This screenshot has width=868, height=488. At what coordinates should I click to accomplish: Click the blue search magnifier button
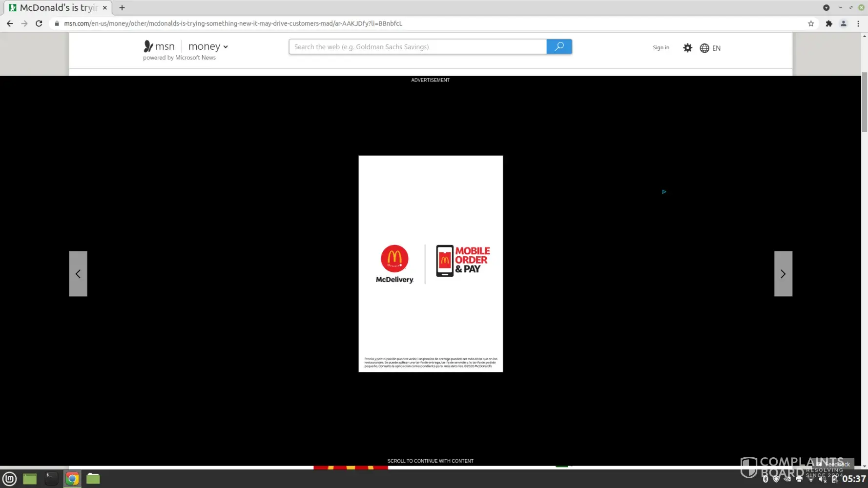click(559, 47)
